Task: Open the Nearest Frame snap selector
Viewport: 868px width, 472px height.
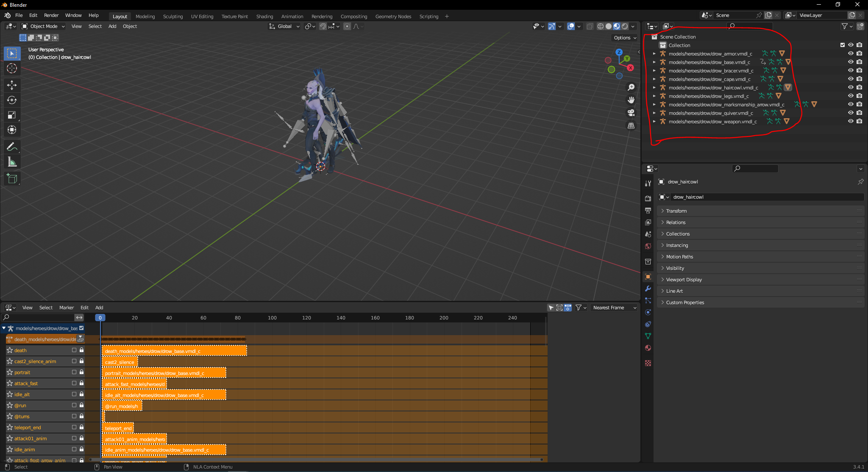Action: [614, 308]
